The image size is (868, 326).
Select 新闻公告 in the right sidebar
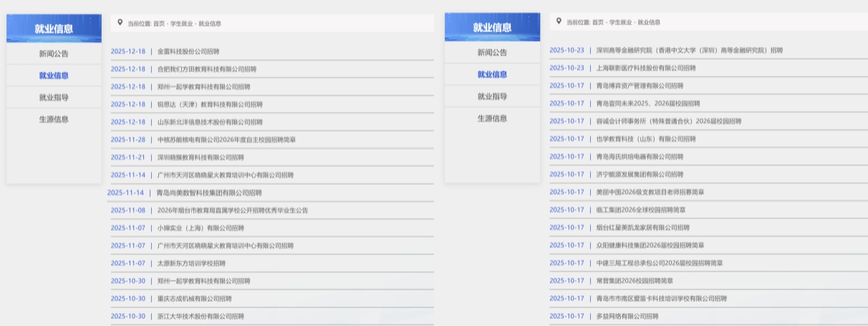click(492, 53)
